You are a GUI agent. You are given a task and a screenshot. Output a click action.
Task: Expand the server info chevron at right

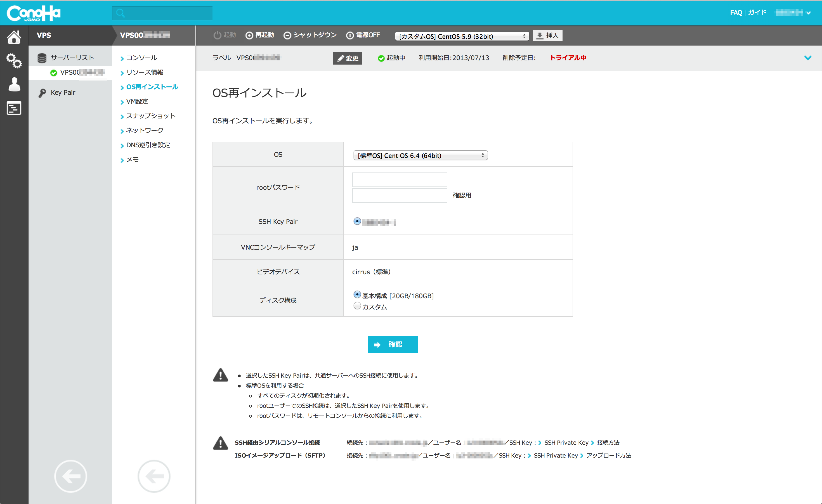(807, 58)
